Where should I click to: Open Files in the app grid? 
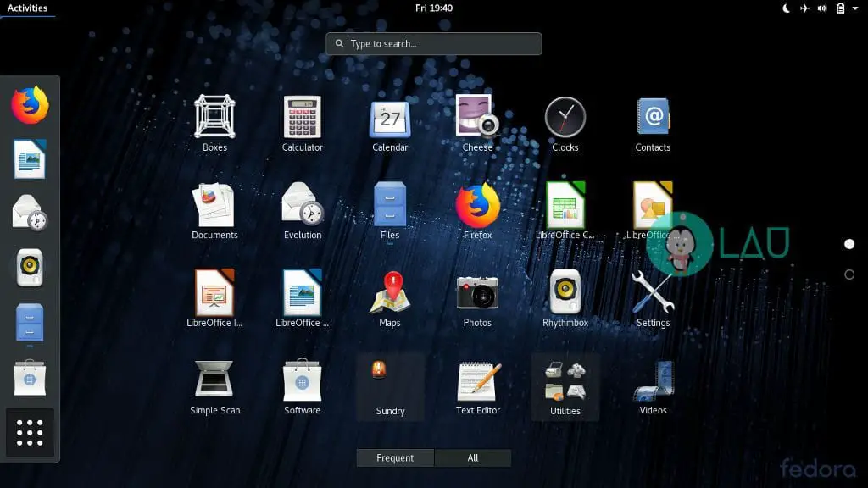click(x=390, y=210)
